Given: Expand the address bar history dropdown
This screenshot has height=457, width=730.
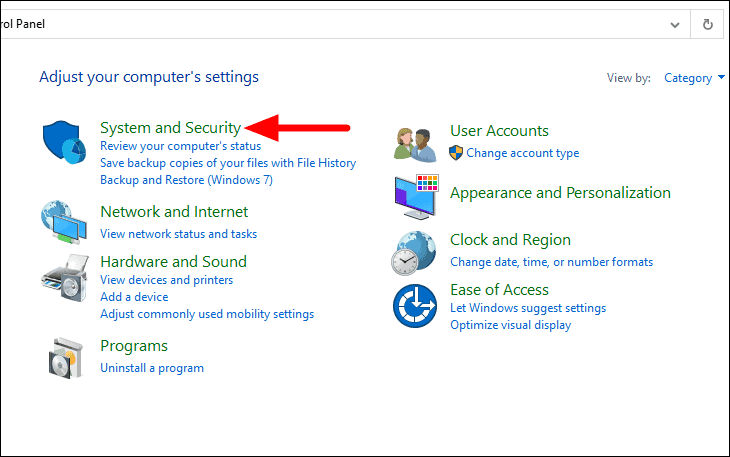Looking at the screenshot, I should [675, 25].
